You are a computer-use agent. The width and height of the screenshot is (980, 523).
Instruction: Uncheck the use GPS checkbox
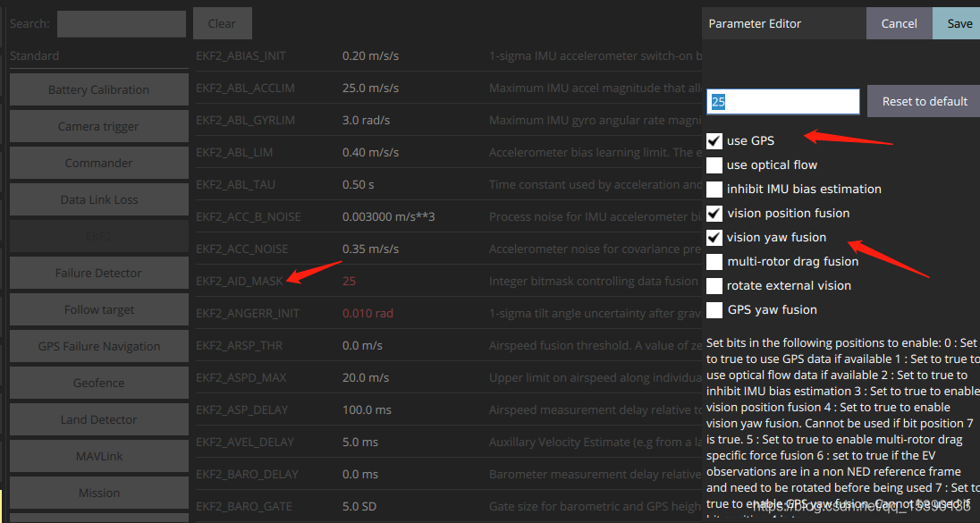tap(714, 140)
